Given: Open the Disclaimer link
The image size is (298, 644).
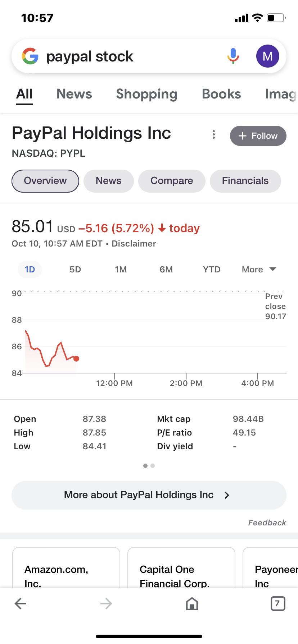Looking at the screenshot, I should 134,244.
